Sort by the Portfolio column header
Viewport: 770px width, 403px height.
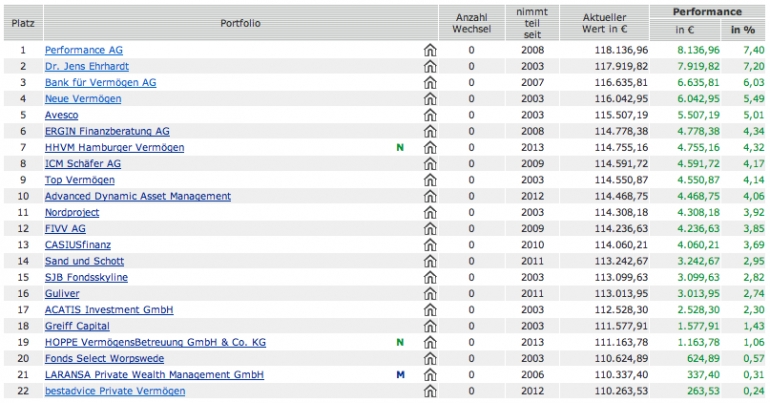[x=238, y=23]
